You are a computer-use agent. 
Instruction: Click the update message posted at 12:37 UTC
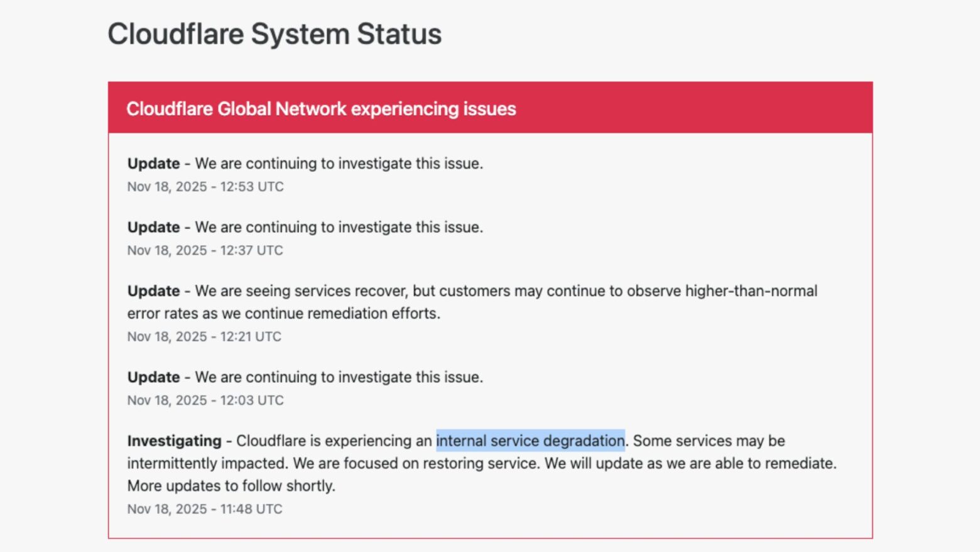339,227
